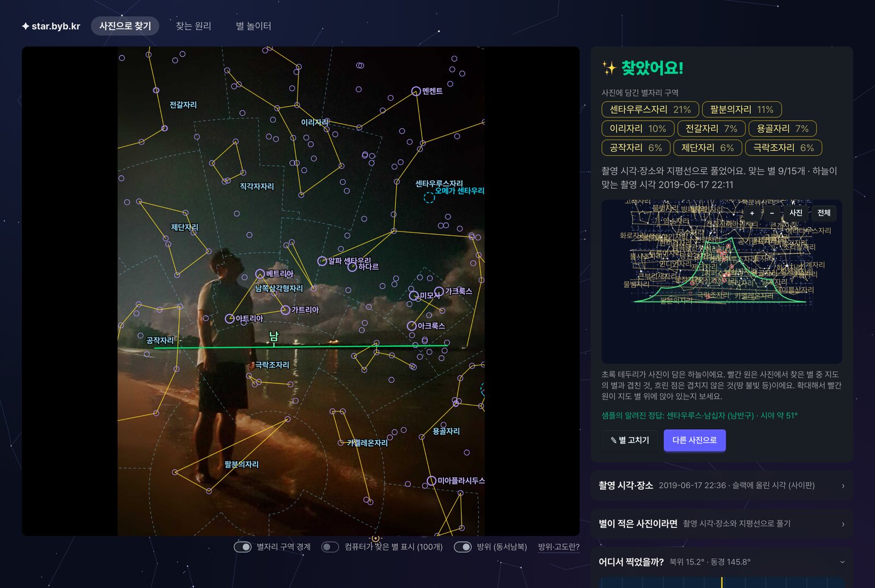Select the 전갈자리 7% chip
Screen dimensions: 875x588
[x=711, y=129]
